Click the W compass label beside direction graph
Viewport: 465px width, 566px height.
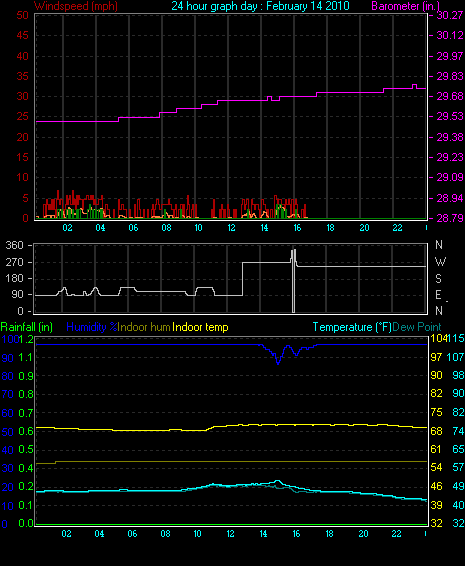[440, 261]
